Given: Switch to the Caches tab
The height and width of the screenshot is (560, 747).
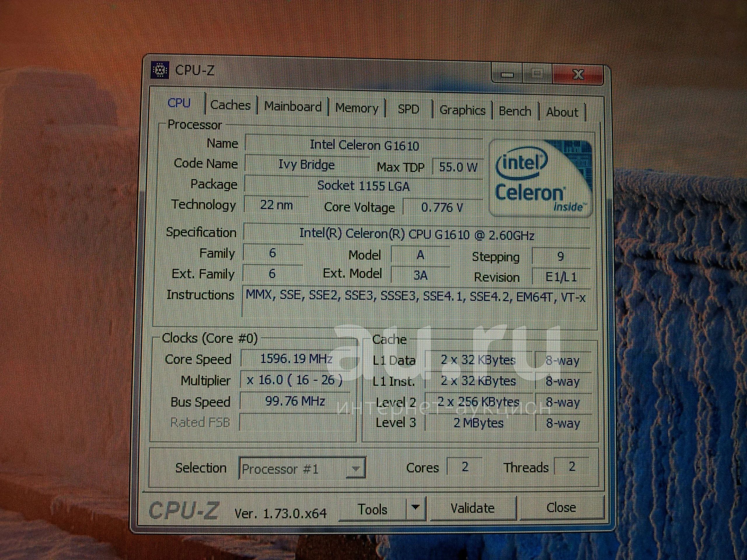Looking at the screenshot, I should click(x=231, y=105).
